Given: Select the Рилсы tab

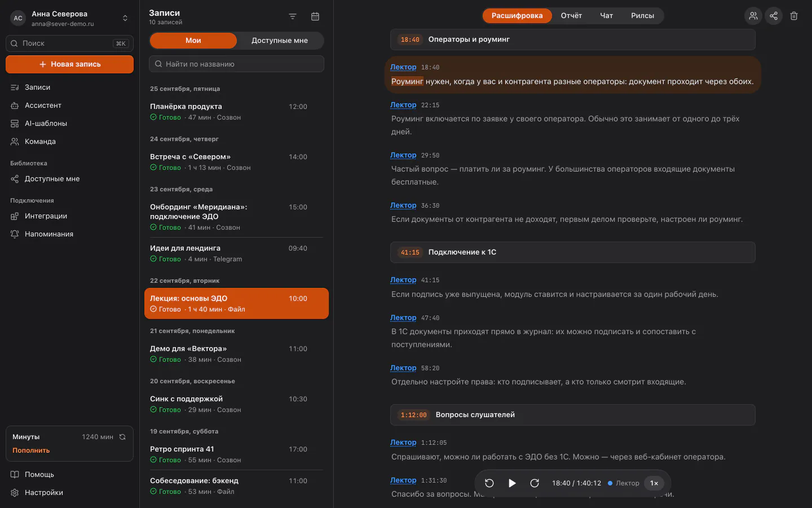Looking at the screenshot, I should pos(643,16).
